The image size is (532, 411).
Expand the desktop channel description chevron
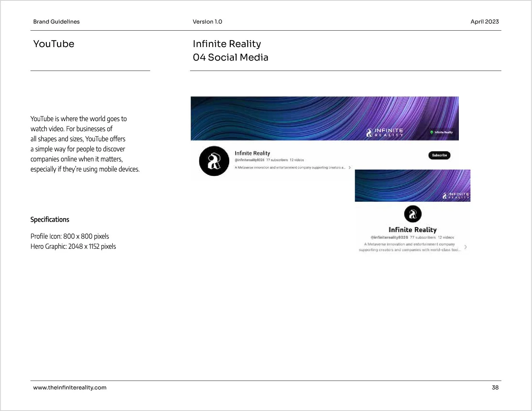(350, 168)
